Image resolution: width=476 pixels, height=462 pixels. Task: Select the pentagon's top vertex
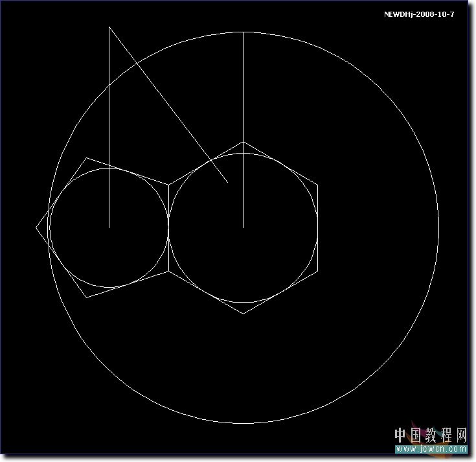tap(87, 157)
